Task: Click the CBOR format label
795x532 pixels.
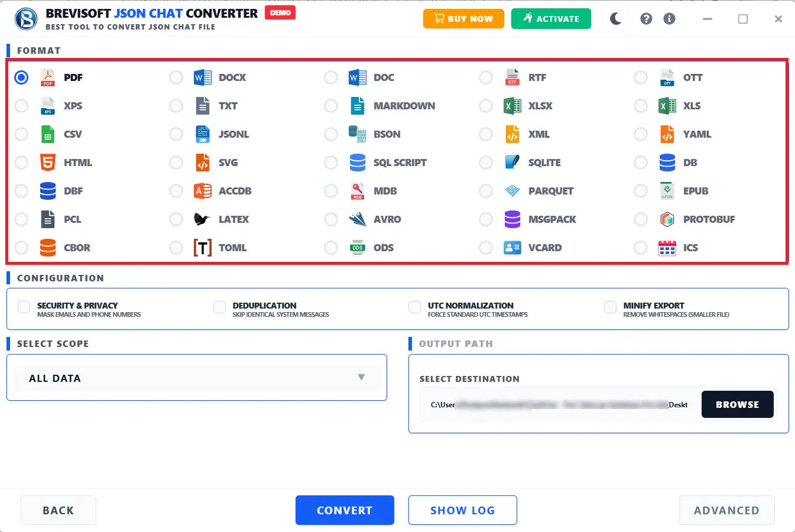Action: pyautogui.click(x=77, y=248)
